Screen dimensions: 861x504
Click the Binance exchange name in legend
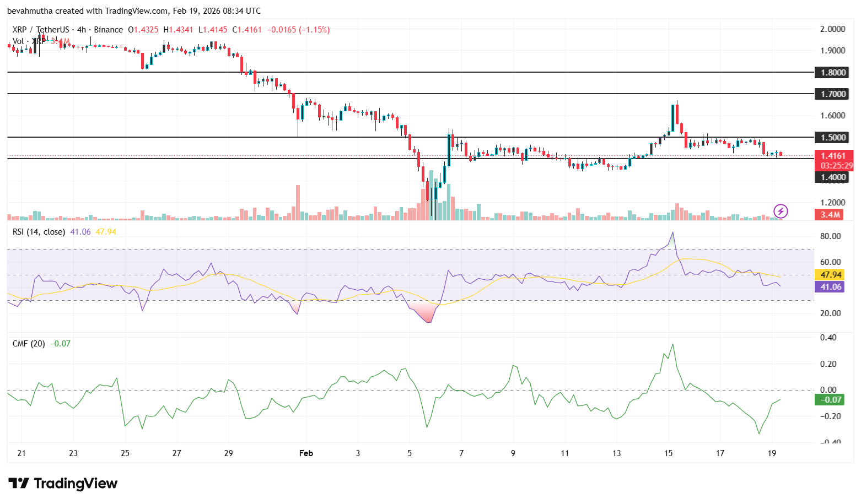107,30
